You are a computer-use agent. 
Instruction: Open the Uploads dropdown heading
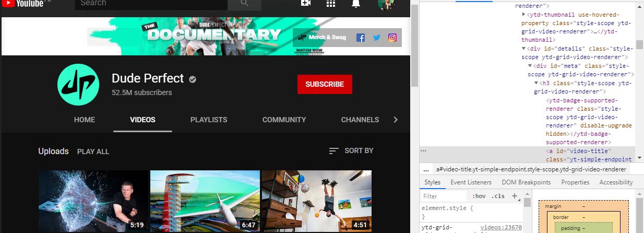pyautogui.click(x=53, y=151)
